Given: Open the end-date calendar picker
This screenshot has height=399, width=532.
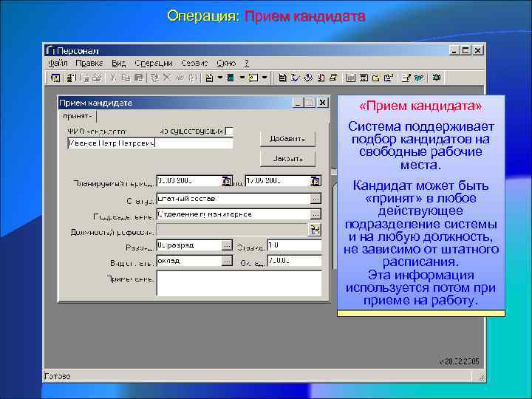Looking at the screenshot, I should pyautogui.click(x=316, y=181).
